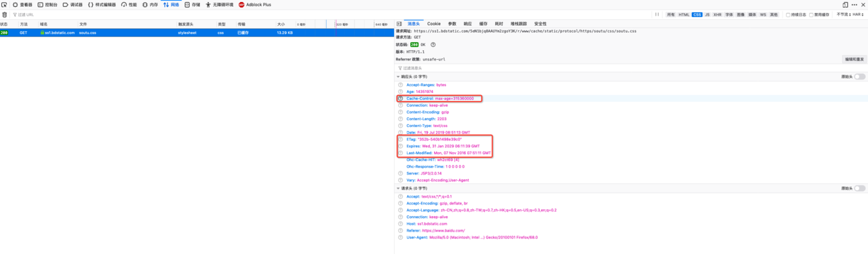Click the responsive design mode icon
Viewport: 868px width, 254px height.
pos(846,4)
